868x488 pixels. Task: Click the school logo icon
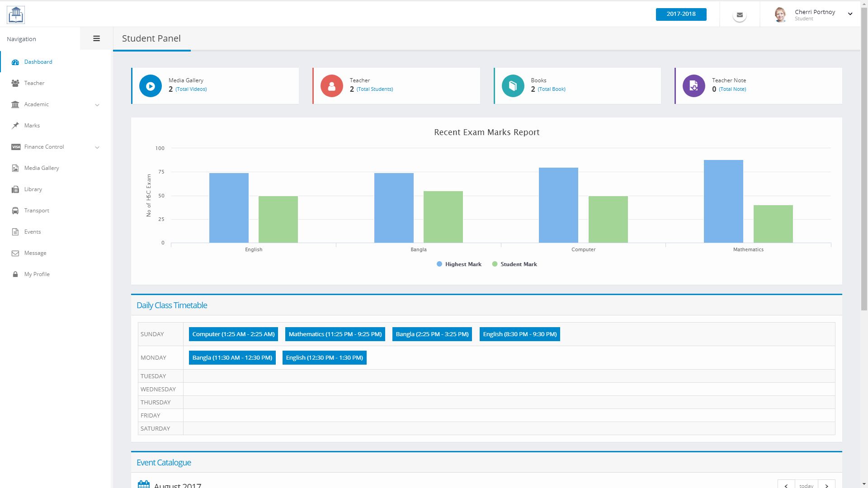[16, 14]
